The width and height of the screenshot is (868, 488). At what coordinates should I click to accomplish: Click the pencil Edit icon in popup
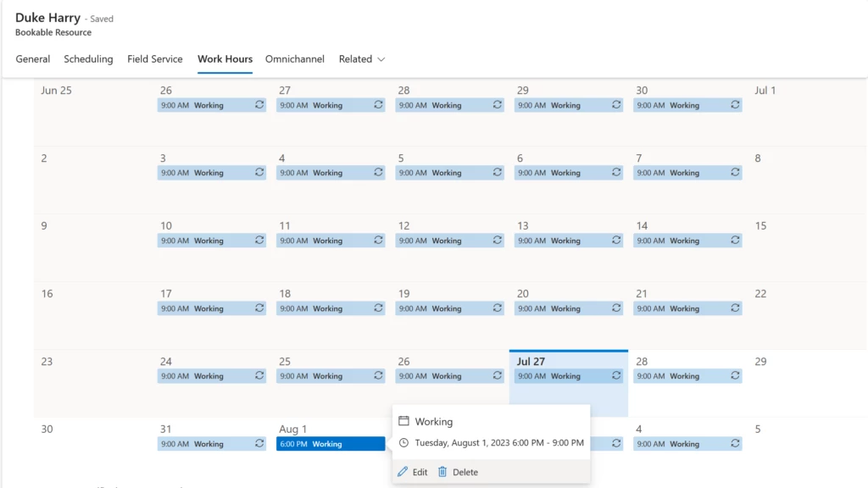[403, 472]
